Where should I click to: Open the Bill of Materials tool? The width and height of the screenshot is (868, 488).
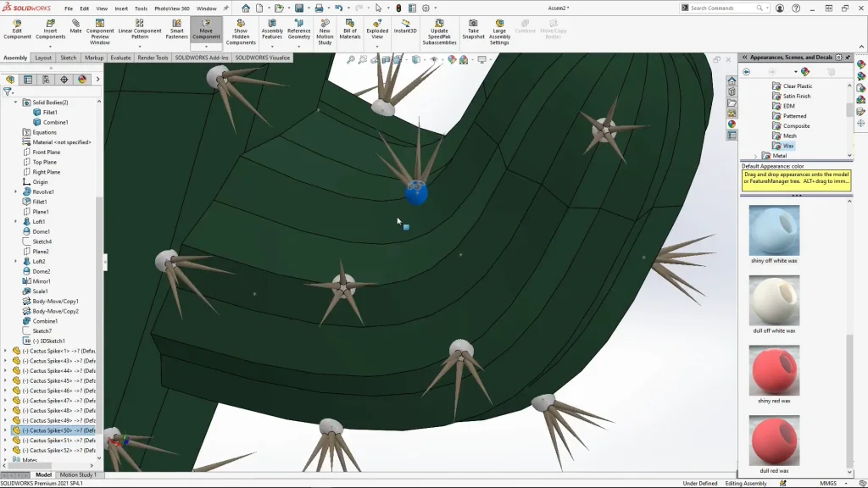tap(350, 26)
